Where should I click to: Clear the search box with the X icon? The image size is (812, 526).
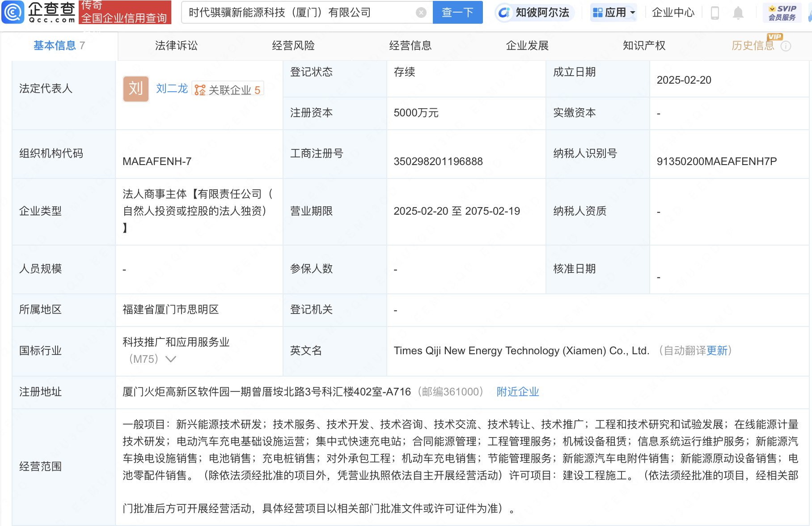[421, 13]
